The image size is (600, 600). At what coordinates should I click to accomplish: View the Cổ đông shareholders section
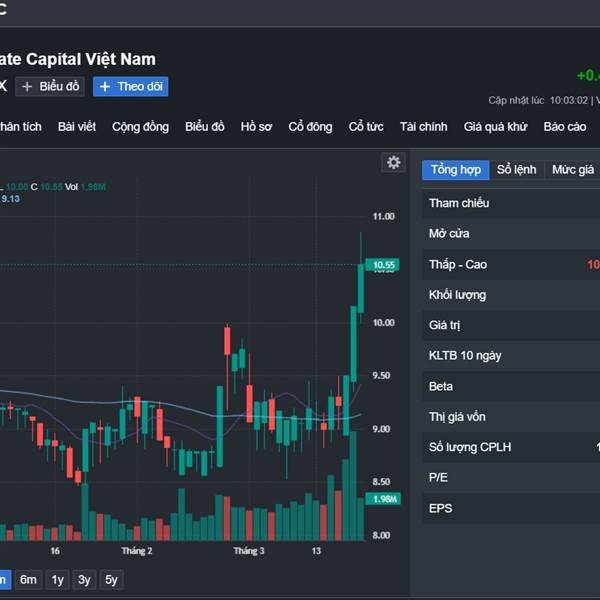click(x=310, y=127)
